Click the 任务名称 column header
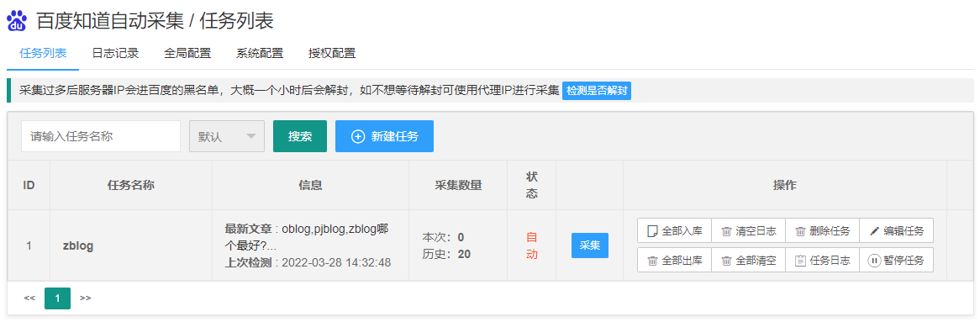980x322 pixels. tap(131, 185)
